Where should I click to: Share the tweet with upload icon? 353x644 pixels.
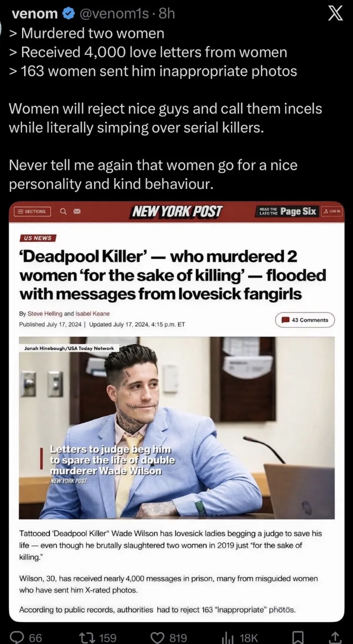[x=335, y=637]
